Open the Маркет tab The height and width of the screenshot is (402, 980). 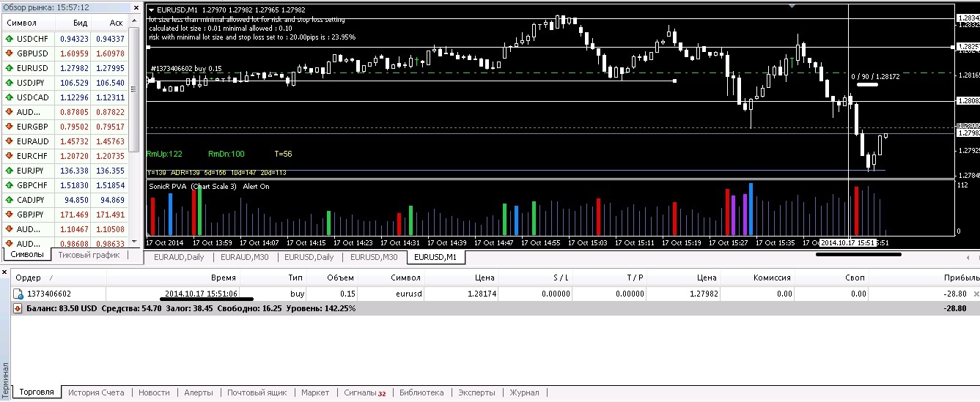[x=315, y=392]
